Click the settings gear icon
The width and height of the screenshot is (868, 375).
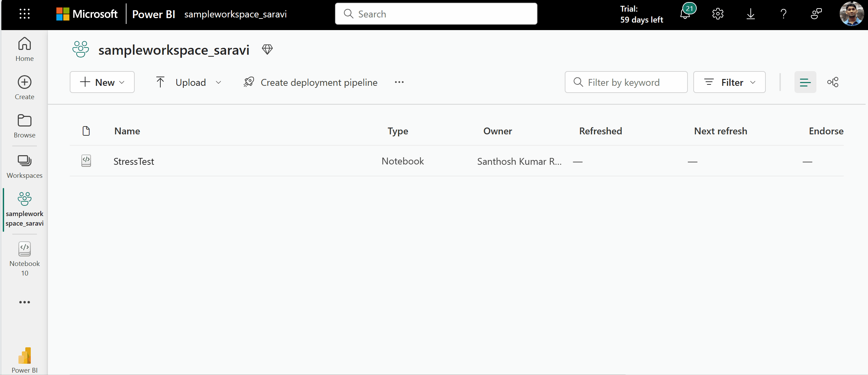pyautogui.click(x=718, y=13)
